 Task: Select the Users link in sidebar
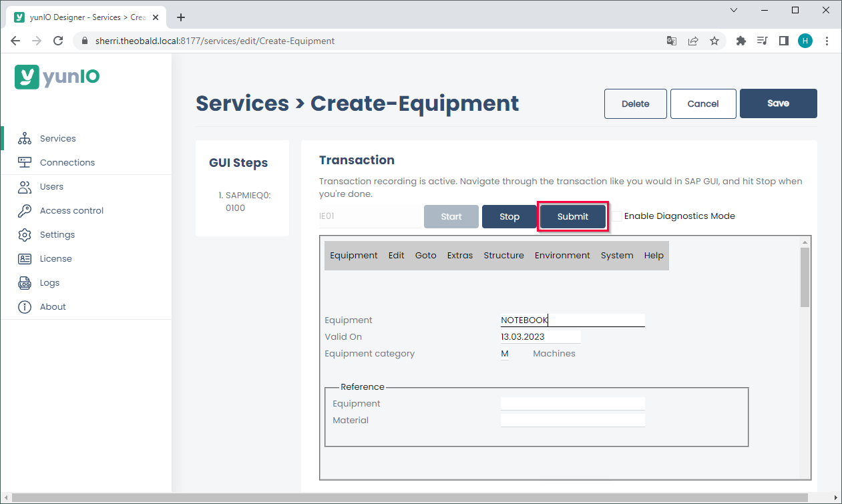point(52,187)
